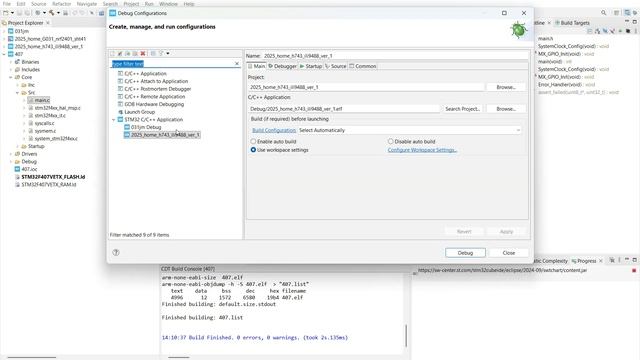
Task: Expand the 031jm project
Action: pyautogui.click(x=4, y=31)
